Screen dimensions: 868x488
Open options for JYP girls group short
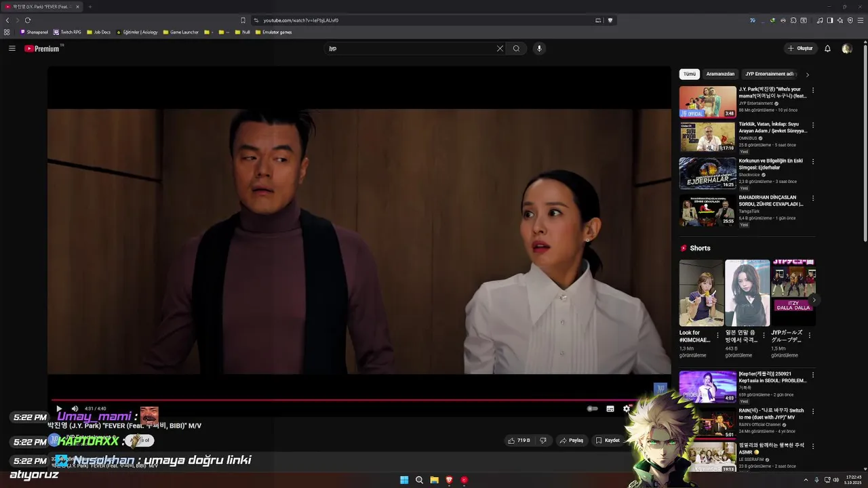(x=809, y=335)
